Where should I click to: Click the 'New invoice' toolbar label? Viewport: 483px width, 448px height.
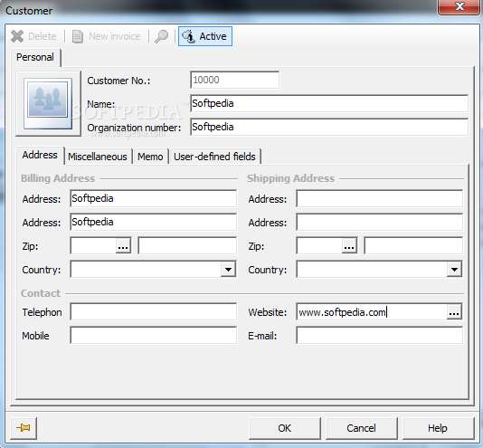click(115, 36)
